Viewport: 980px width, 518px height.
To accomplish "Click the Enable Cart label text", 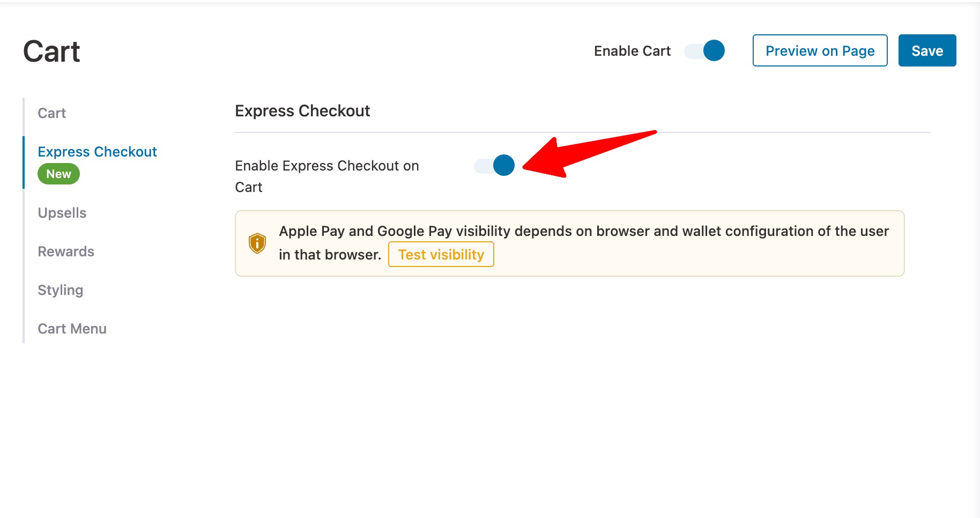I will pyautogui.click(x=632, y=51).
